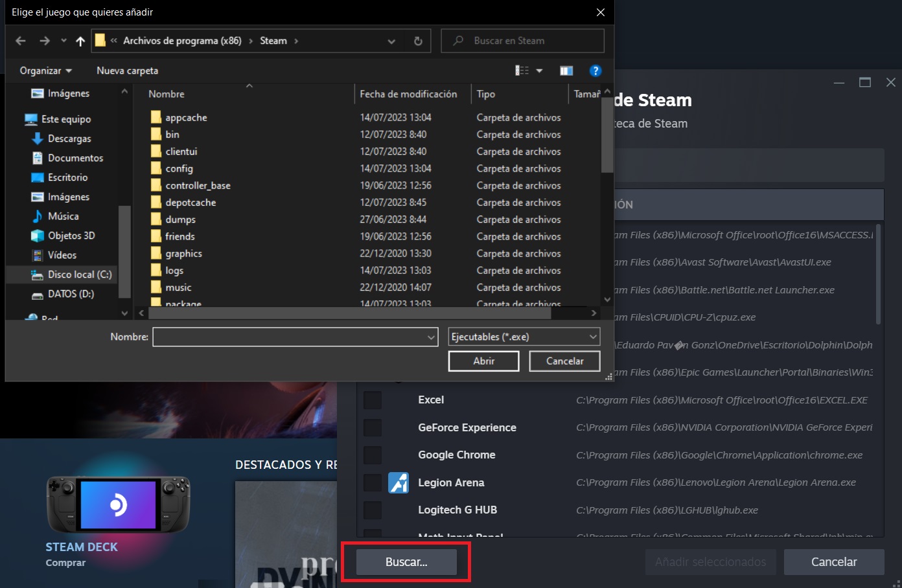This screenshot has height=588, width=902.
Task: Check the Google Chrome checkbox
Action: click(x=373, y=455)
